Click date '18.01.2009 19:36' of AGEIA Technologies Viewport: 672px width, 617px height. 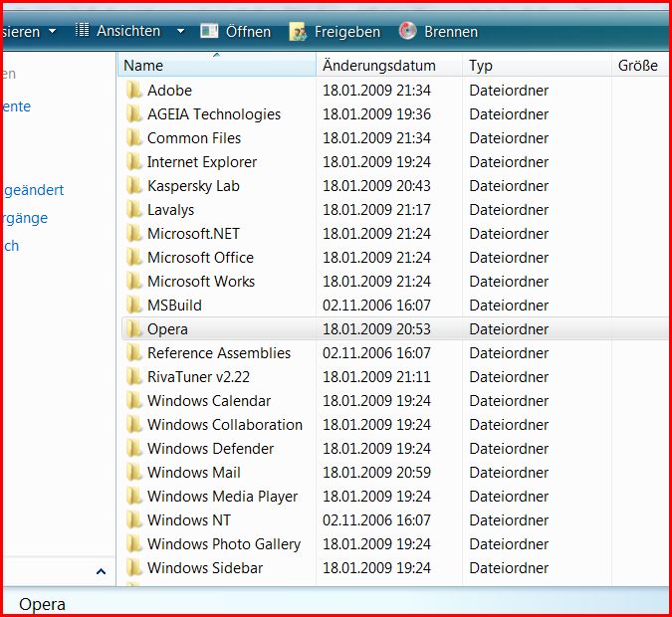click(x=376, y=114)
